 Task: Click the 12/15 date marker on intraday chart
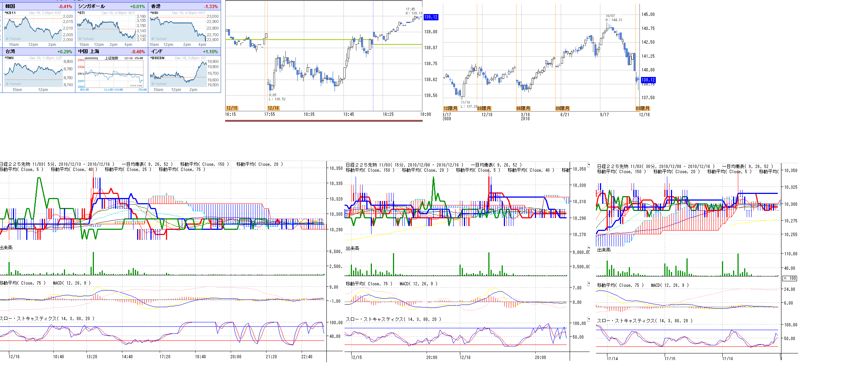[x=232, y=108]
